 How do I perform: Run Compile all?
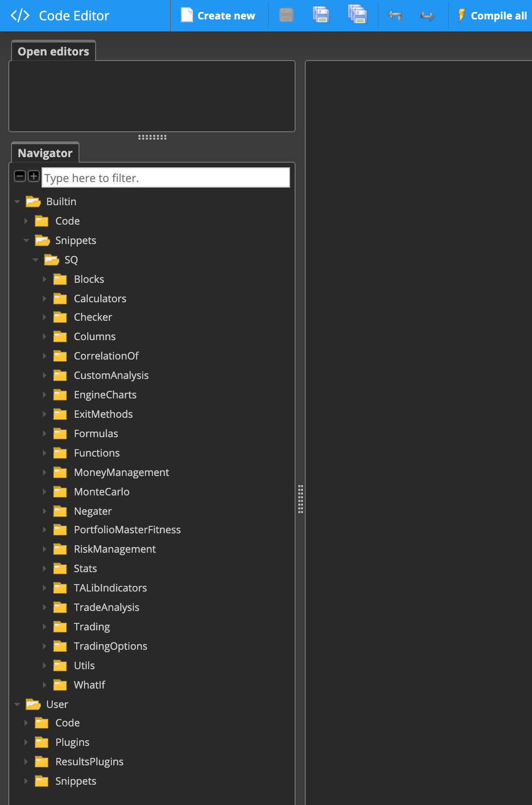click(492, 16)
